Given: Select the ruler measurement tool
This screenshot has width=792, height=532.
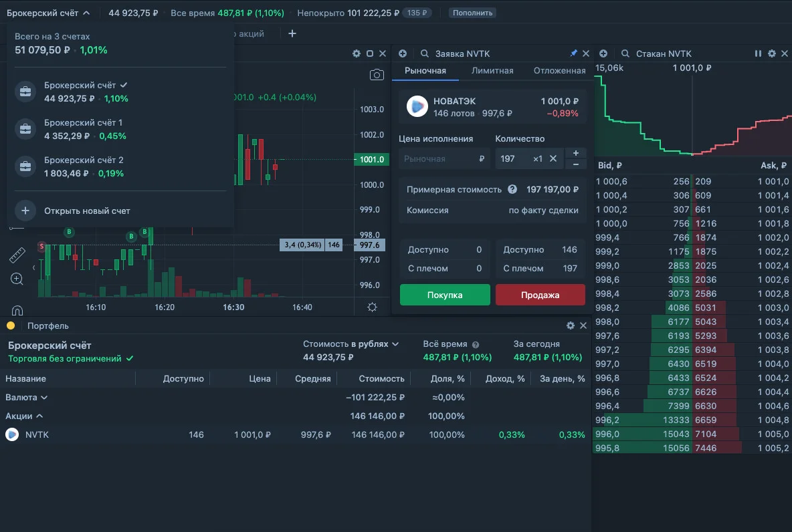Looking at the screenshot, I should (x=17, y=255).
